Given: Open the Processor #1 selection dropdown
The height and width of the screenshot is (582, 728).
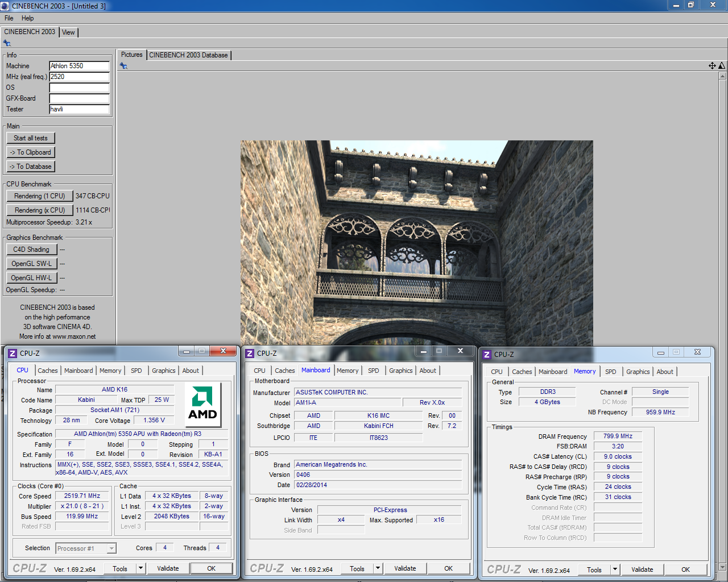Looking at the screenshot, I should pos(111,548).
